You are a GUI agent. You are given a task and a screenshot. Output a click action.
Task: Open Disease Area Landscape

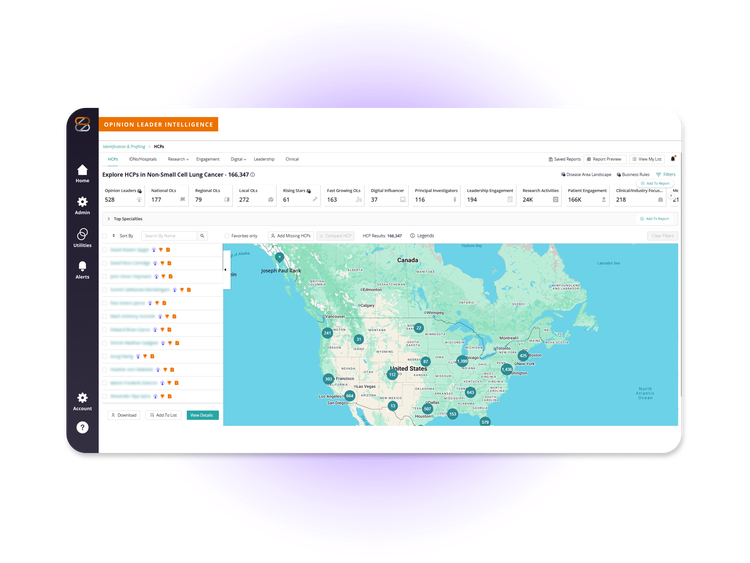click(586, 175)
